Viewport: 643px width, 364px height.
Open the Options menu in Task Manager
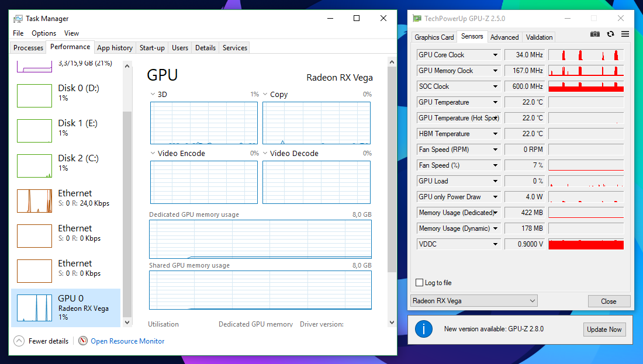(44, 33)
